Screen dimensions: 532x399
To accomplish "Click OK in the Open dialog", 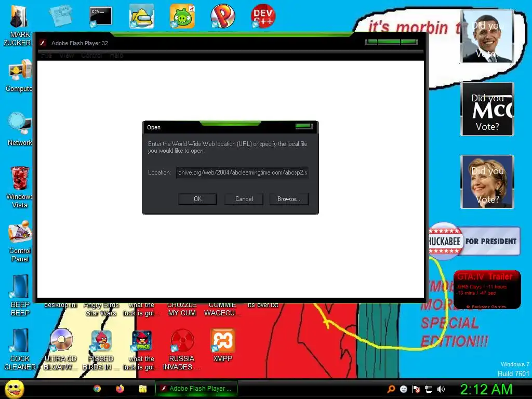I will [x=197, y=199].
